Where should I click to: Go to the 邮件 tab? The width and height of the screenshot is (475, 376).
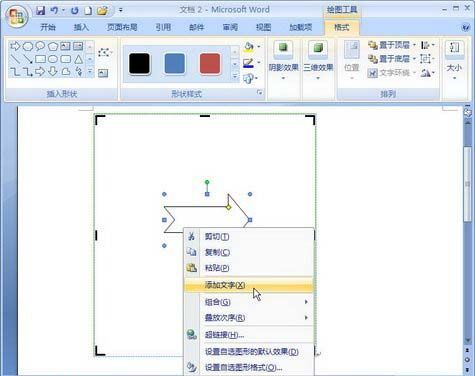click(x=196, y=27)
